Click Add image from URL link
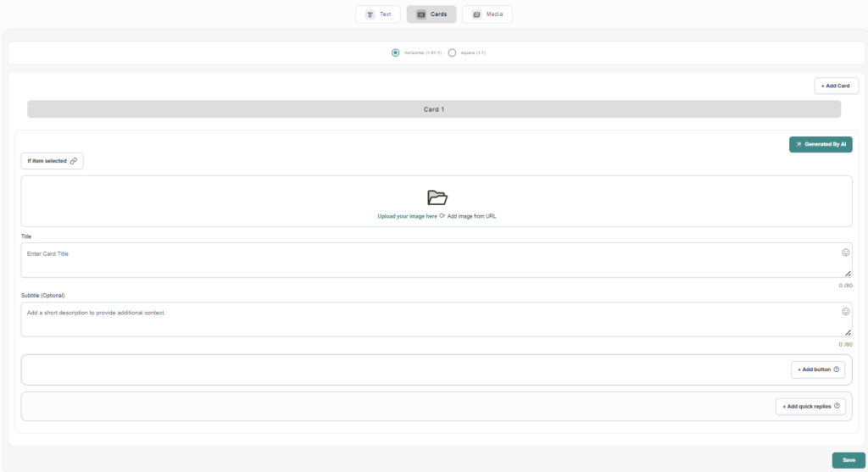The image size is (868, 472). pos(471,217)
